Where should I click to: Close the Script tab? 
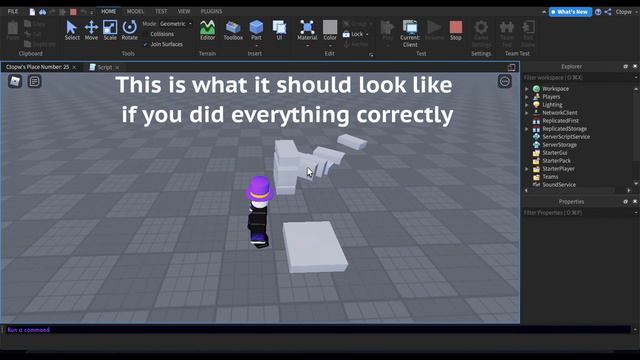[x=117, y=67]
